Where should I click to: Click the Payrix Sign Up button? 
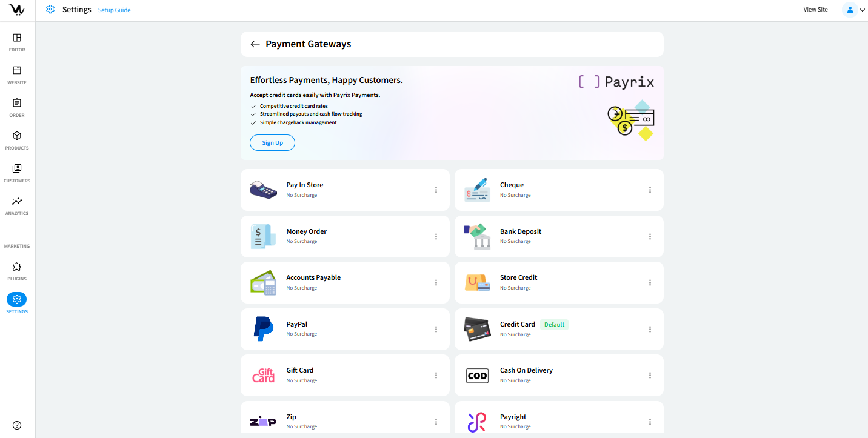coord(272,143)
